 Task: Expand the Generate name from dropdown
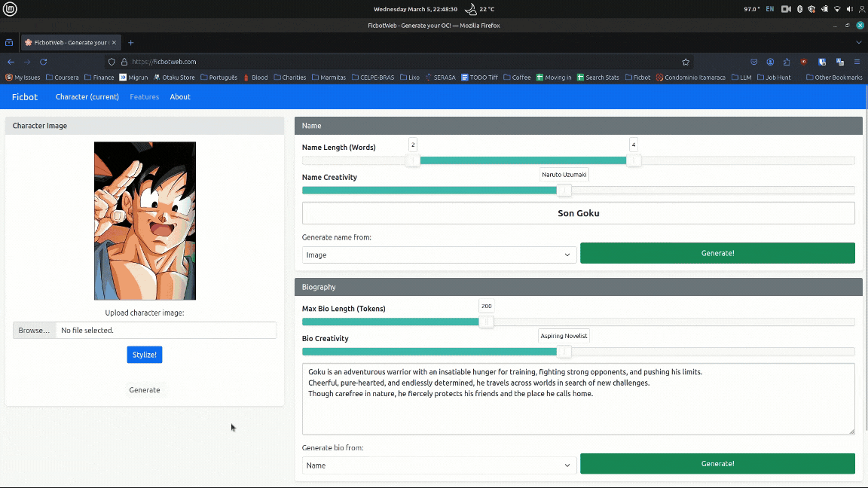(x=439, y=255)
